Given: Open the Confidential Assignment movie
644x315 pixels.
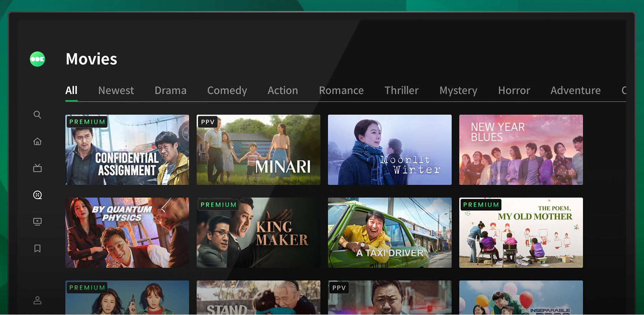Looking at the screenshot, I should click(x=127, y=150).
